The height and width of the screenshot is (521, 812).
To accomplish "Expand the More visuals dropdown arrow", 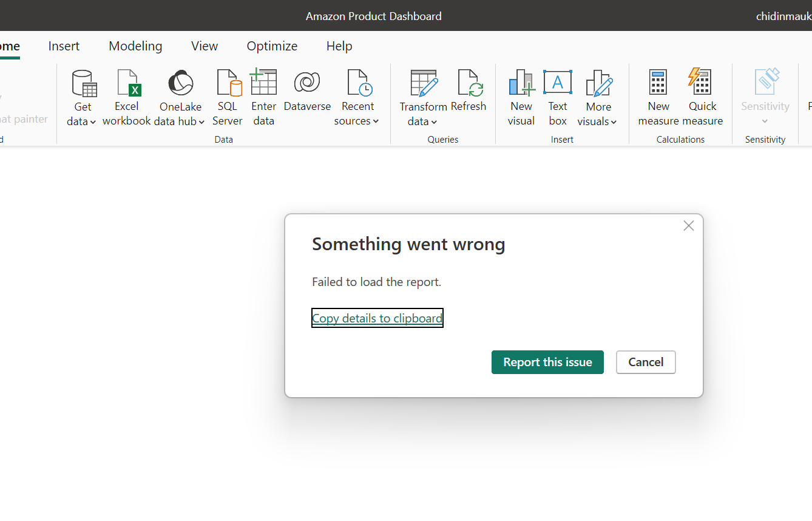I will pyautogui.click(x=614, y=122).
